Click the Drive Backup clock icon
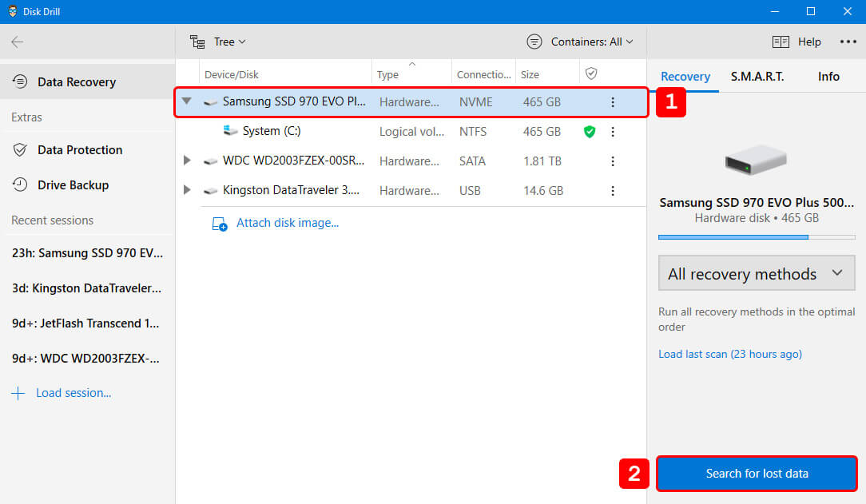 pos(20,185)
